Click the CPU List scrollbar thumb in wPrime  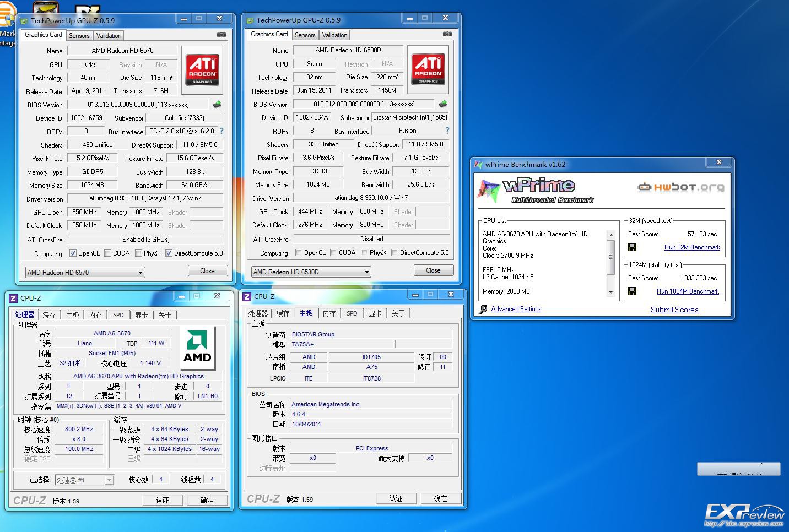point(610,257)
